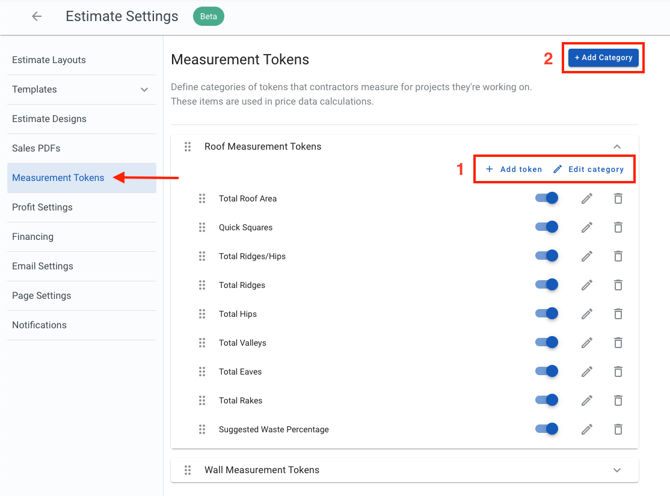Edit the Total Roof Area token
This screenshot has height=496, width=670.
587,199
